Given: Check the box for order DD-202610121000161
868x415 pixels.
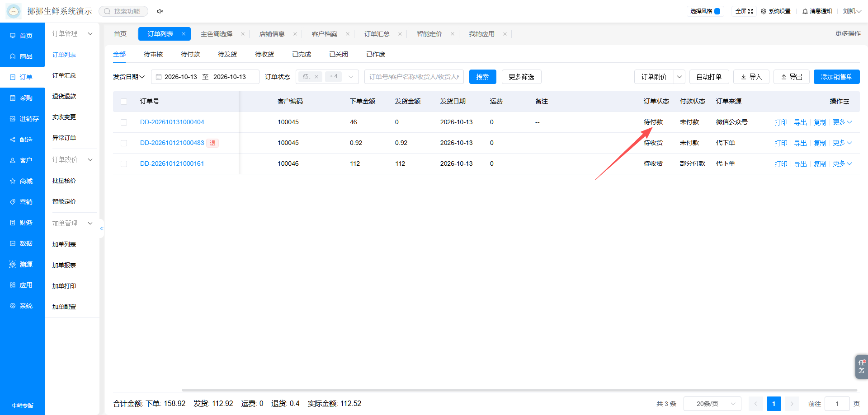Looking at the screenshot, I should coord(124,164).
